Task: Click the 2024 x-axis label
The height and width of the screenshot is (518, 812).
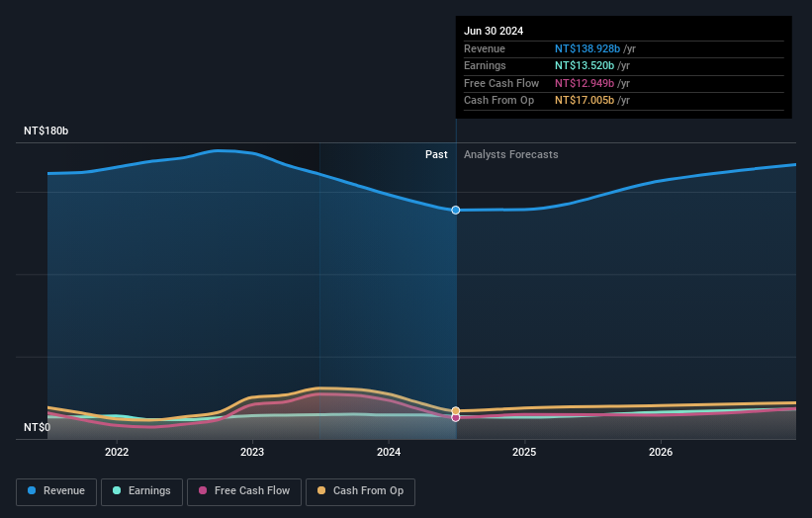Action: pyautogui.click(x=389, y=452)
